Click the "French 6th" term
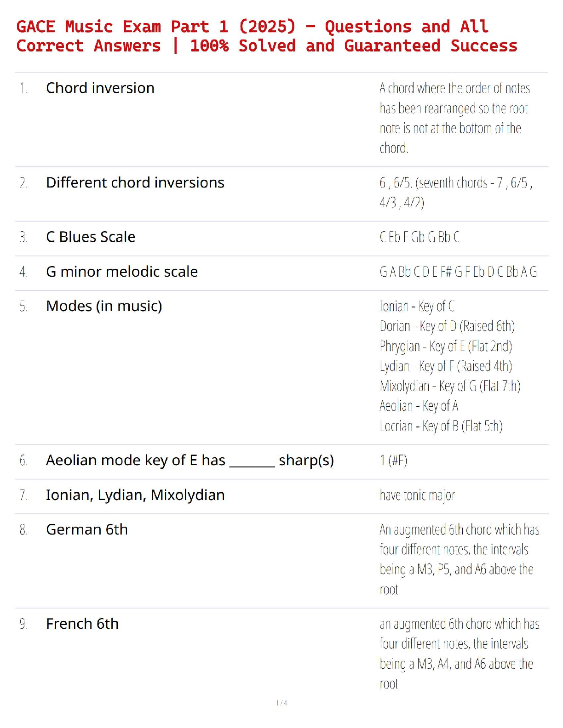The height and width of the screenshot is (728, 563). (82, 624)
